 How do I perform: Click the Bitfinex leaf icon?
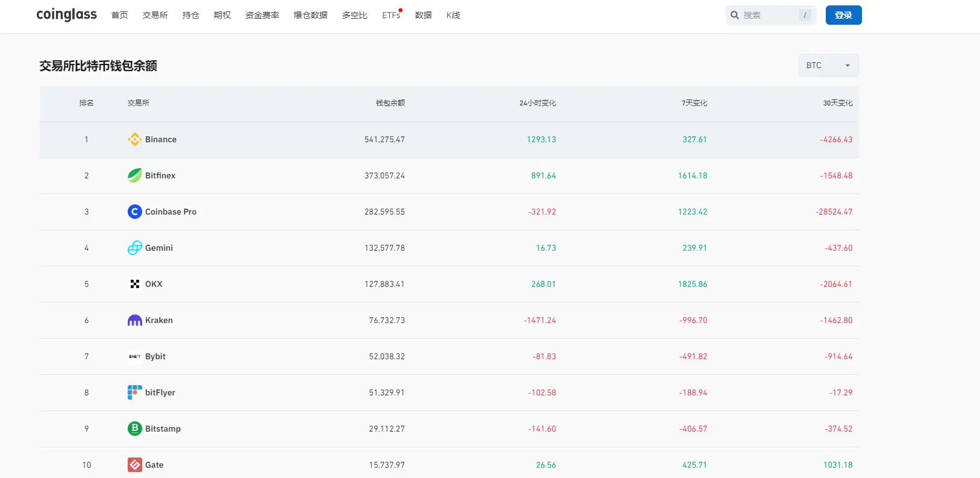tap(135, 175)
